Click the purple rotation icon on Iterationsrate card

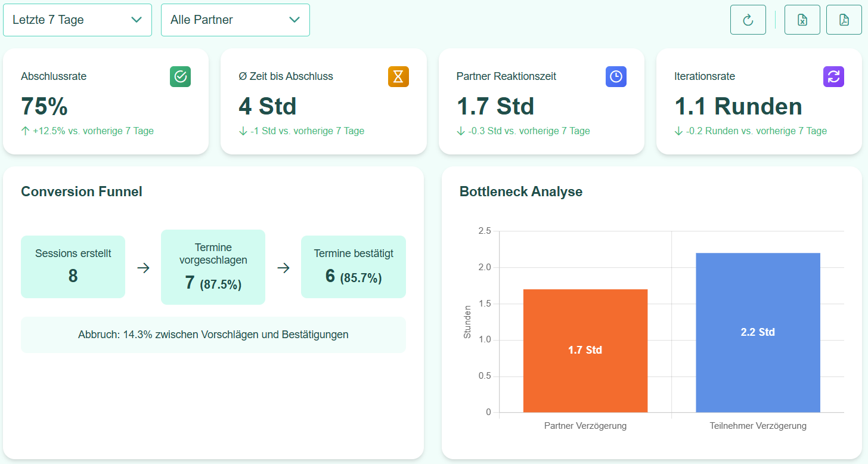(x=833, y=76)
